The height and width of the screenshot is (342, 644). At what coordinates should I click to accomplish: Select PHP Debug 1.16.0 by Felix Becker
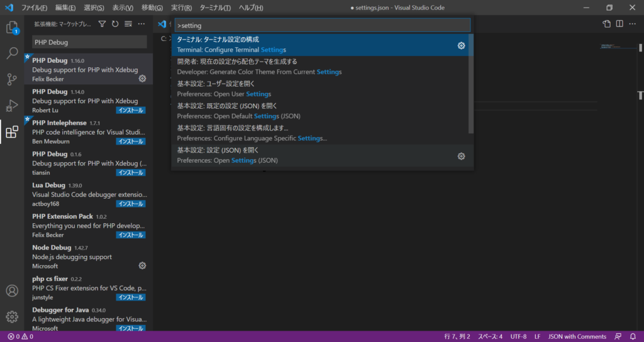coord(88,69)
